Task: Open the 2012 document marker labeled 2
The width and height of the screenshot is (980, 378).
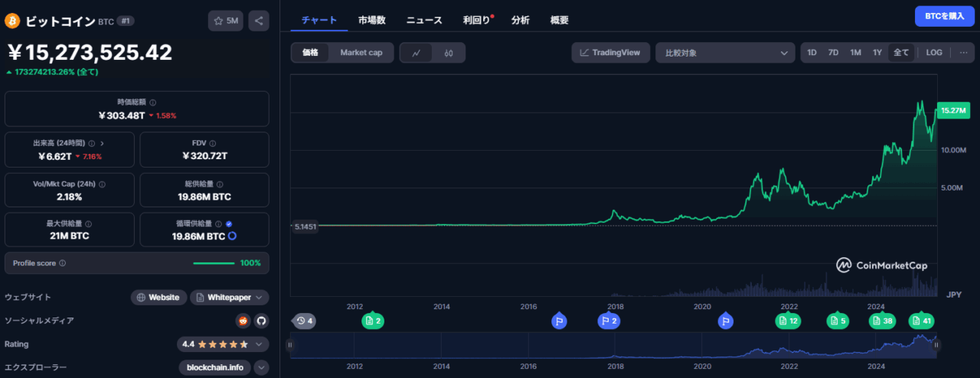Action: coord(373,321)
